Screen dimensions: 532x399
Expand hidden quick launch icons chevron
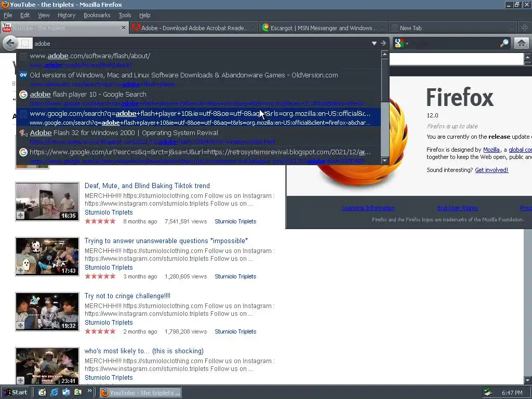tap(89, 391)
